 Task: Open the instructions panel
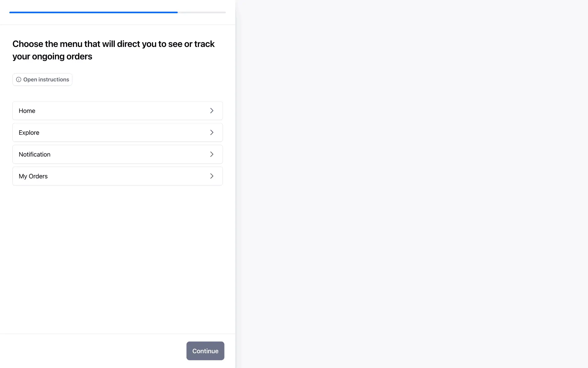tap(42, 80)
